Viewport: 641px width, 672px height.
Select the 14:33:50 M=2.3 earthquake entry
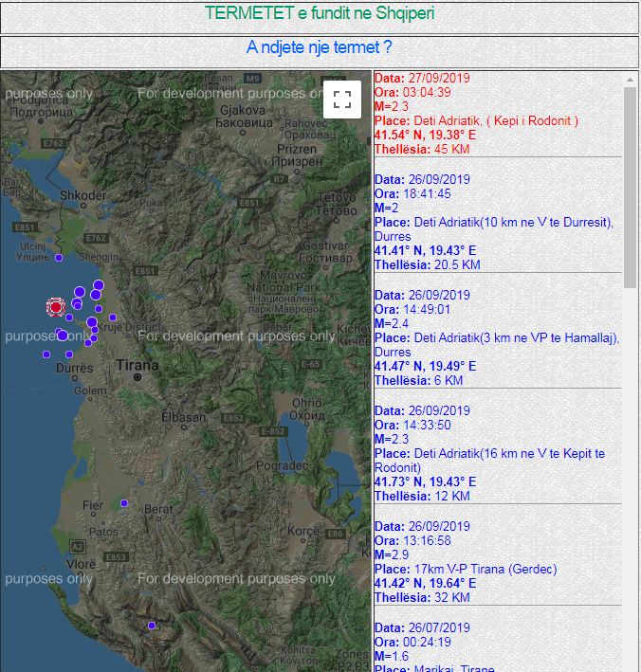click(x=489, y=453)
